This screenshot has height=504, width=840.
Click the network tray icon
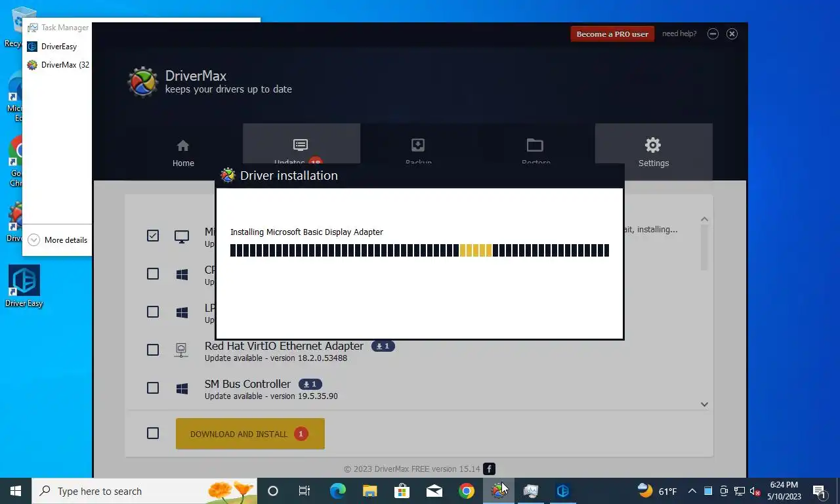(x=739, y=491)
